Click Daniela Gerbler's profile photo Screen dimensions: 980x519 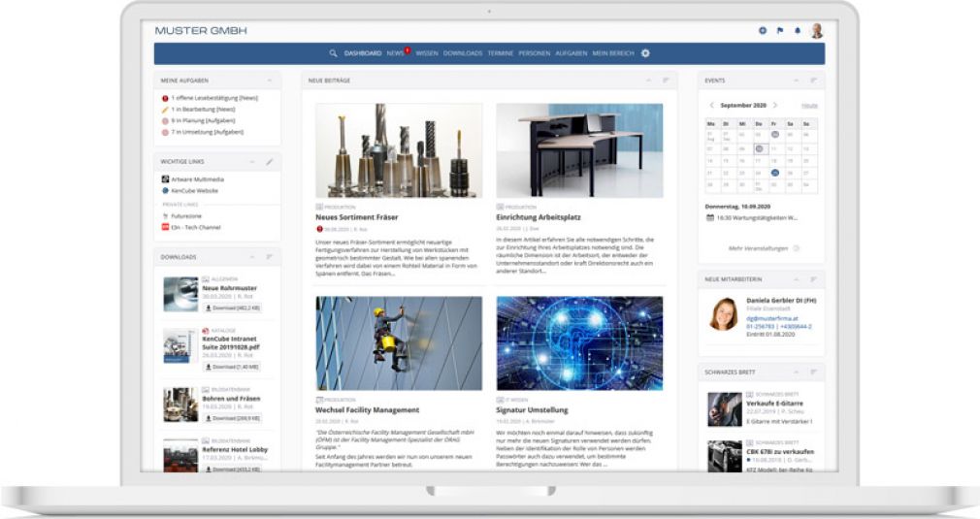(x=723, y=314)
